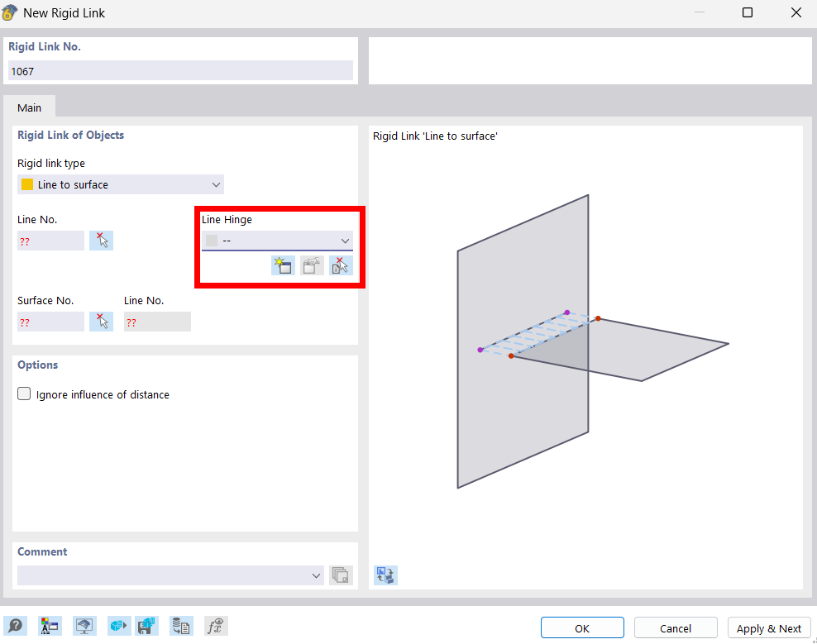The height and width of the screenshot is (644, 817).
Task: Click the pick-line cursor icon beside Line No.
Action: coord(101,241)
